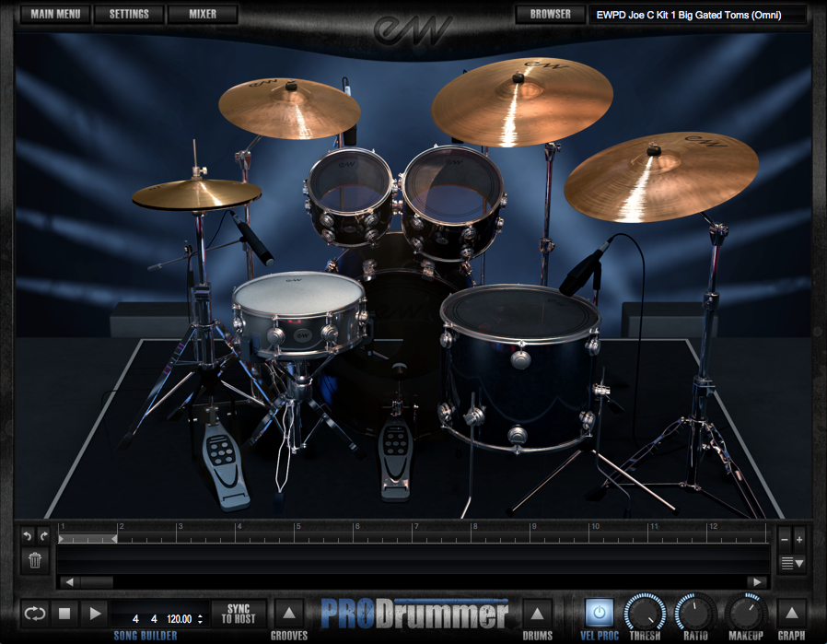Zoom out the timeline with minus button
Viewport: 827px width, 644px height.
coord(785,538)
